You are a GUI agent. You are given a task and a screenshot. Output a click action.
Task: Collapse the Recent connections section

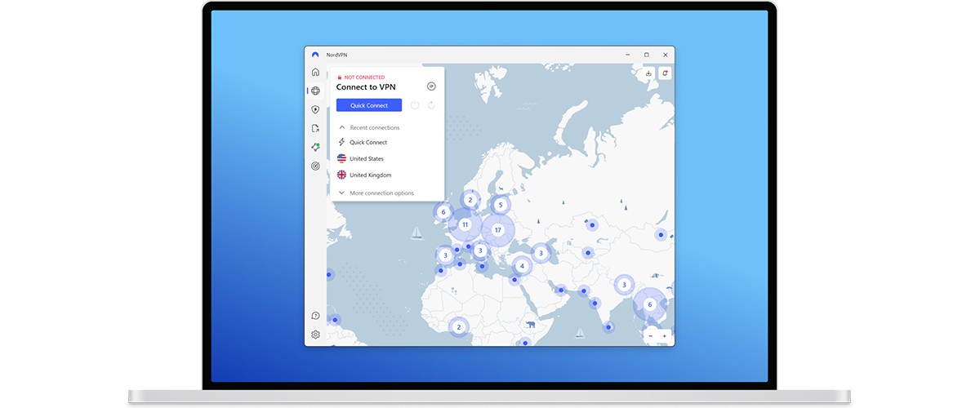coord(368,127)
